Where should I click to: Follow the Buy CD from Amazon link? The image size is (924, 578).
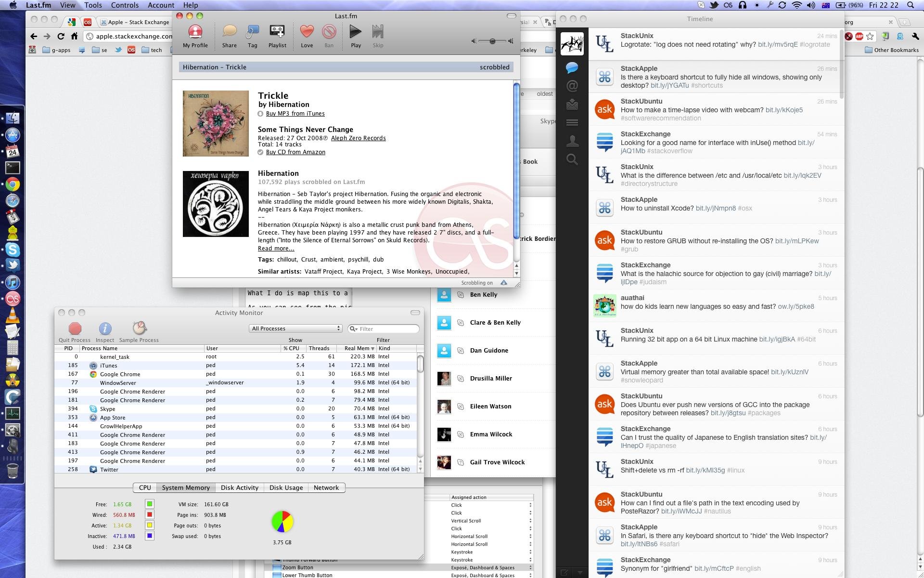point(295,152)
